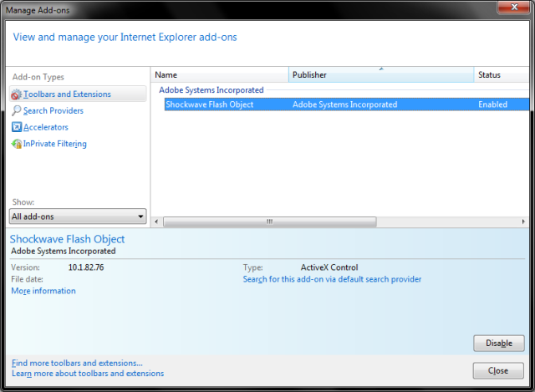Click the InPrivate Filtering icon
The height and width of the screenshot is (392, 535).
[17, 144]
